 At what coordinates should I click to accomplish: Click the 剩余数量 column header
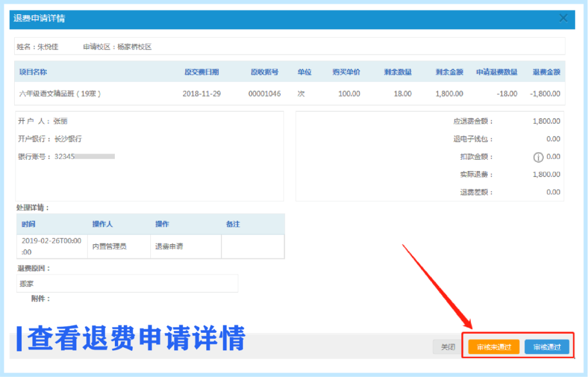(397, 72)
